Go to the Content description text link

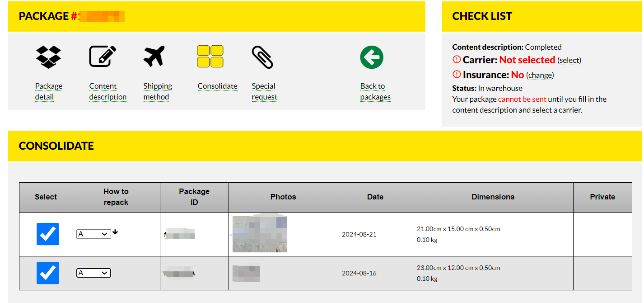[108, 91]
